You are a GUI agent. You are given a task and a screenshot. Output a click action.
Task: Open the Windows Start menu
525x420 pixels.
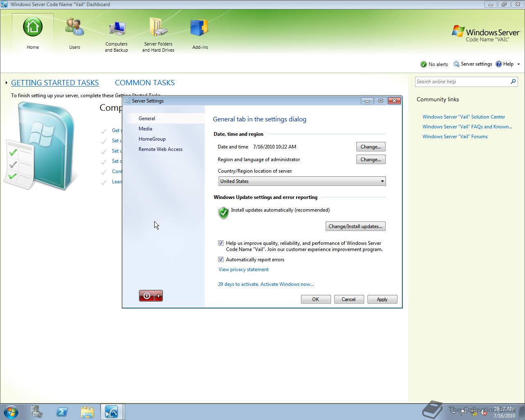(11, 412)
